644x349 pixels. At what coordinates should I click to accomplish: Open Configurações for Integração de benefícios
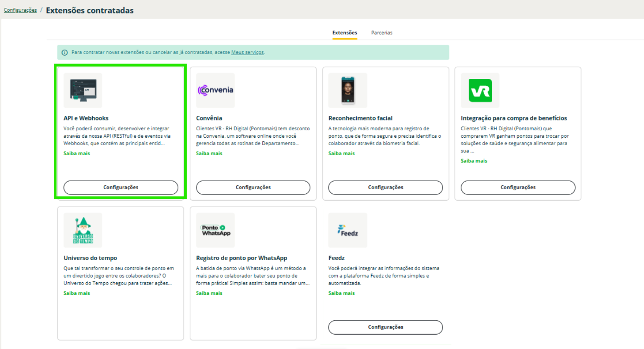tap(518, 187)
